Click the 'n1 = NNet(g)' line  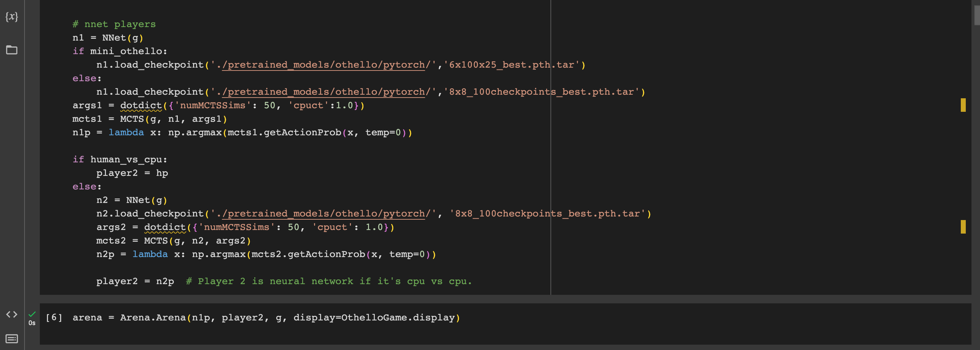(108, 38)
